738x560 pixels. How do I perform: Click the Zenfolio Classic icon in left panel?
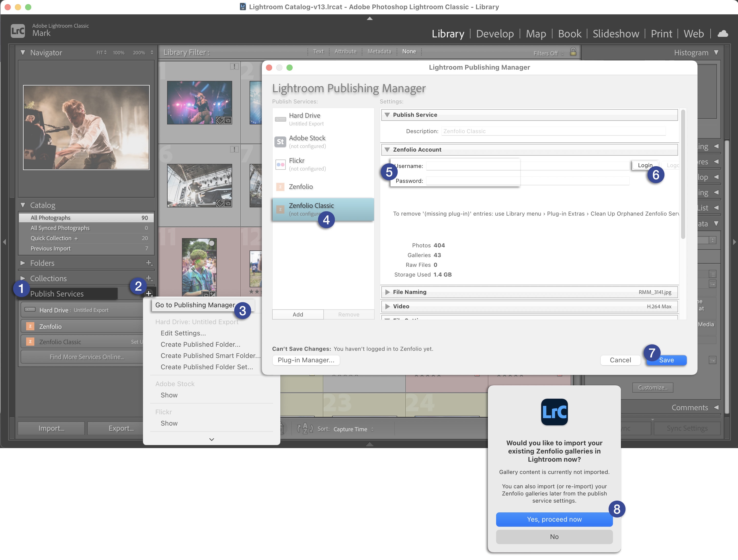point(30,342)
